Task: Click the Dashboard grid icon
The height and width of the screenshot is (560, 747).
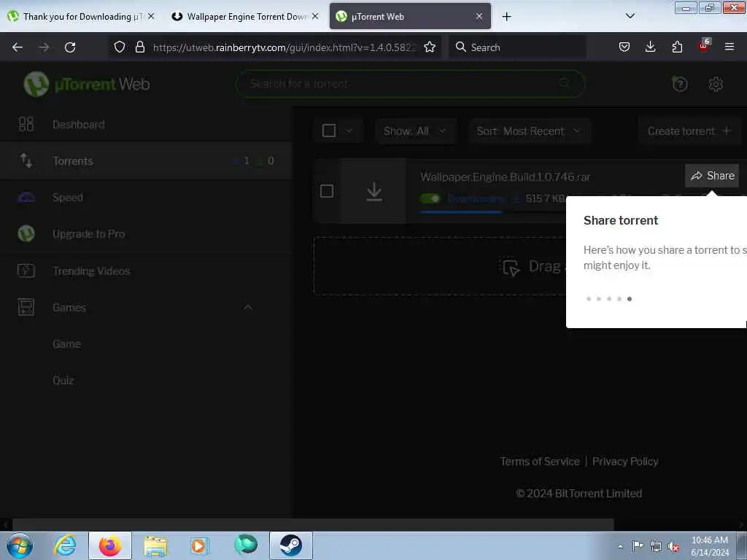Action: [x=26, y=124]
